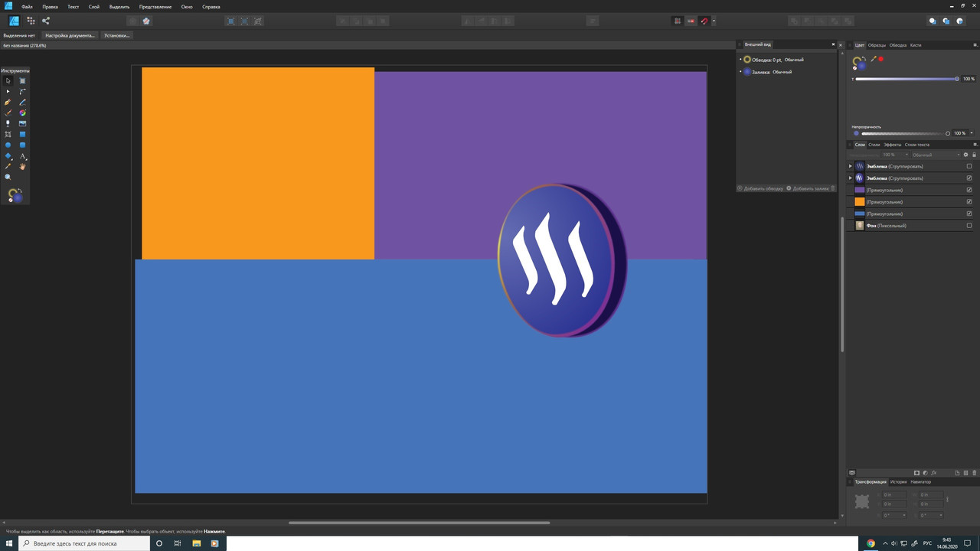This screenshot has height=551, width=980.
Task: Select the Ellipse tool
Action: click(8, 145)
